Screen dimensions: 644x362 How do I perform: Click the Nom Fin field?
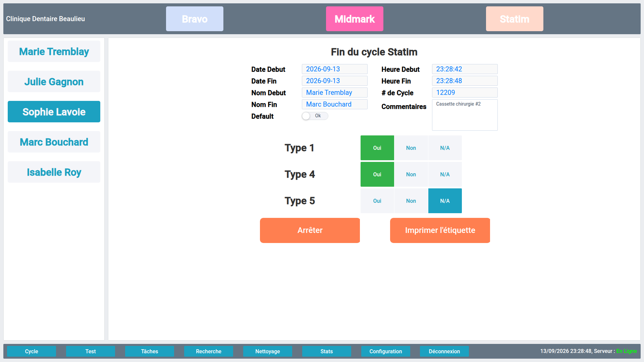click(x=335, y=104)
